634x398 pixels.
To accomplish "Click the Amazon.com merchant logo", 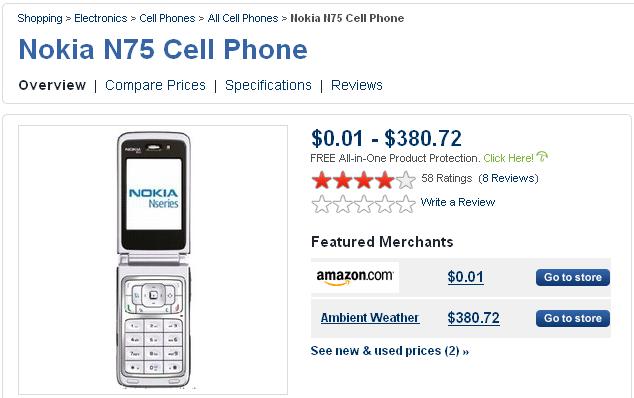I will [x=355, y=277].
